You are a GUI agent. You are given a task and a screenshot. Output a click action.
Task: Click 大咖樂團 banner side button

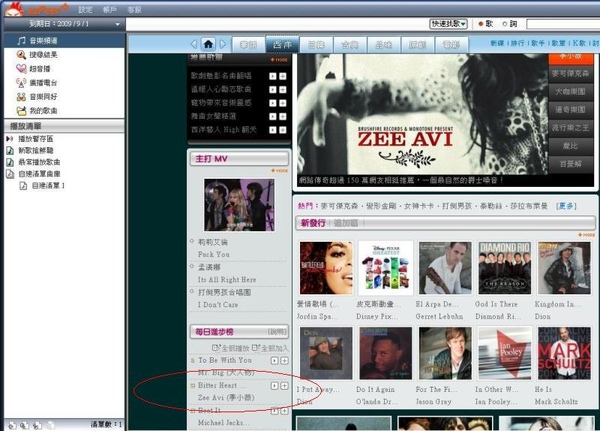tap(570, 91)
